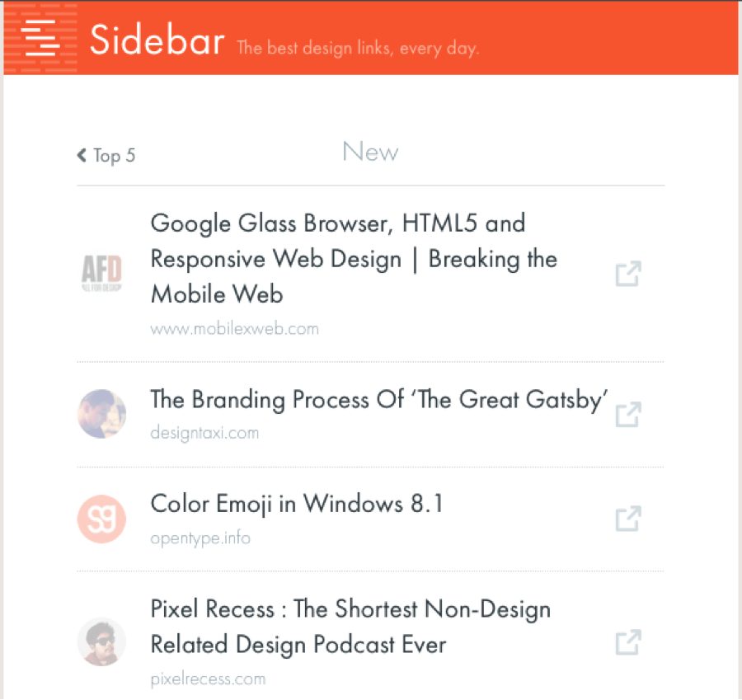Open the Sidebar hamburger menu icon

point(40,38)
